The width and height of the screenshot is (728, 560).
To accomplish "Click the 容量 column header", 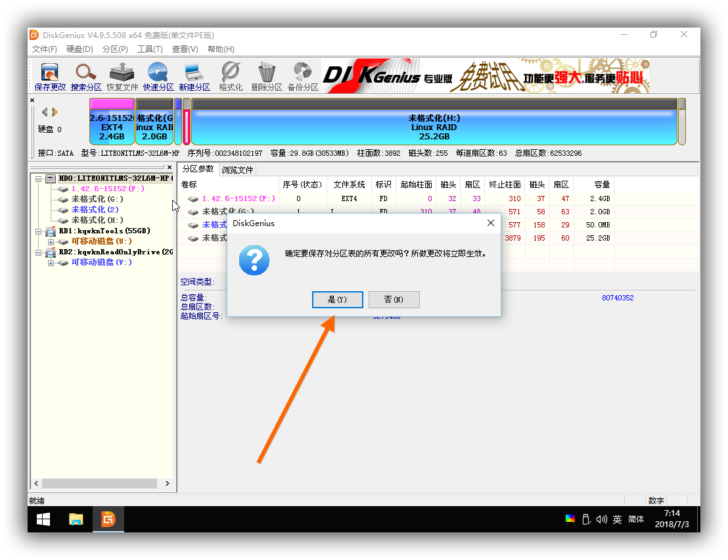I will click(x=594, y=185).
